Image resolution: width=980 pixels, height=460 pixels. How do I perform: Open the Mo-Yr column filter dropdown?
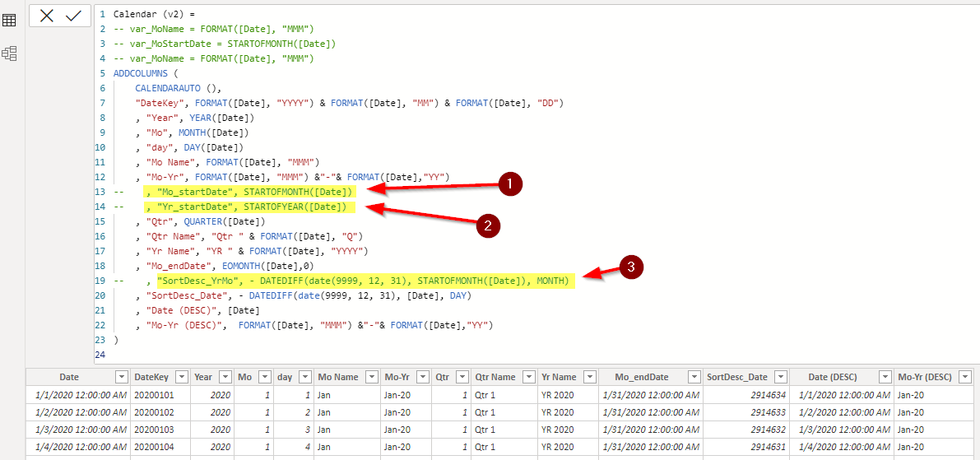(422, 377)
